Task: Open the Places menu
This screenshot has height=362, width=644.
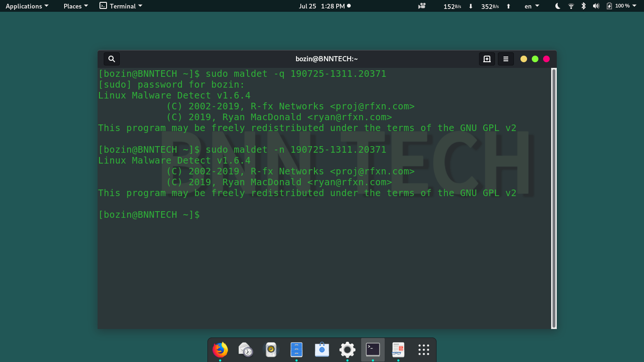Action: coord(74,6)
